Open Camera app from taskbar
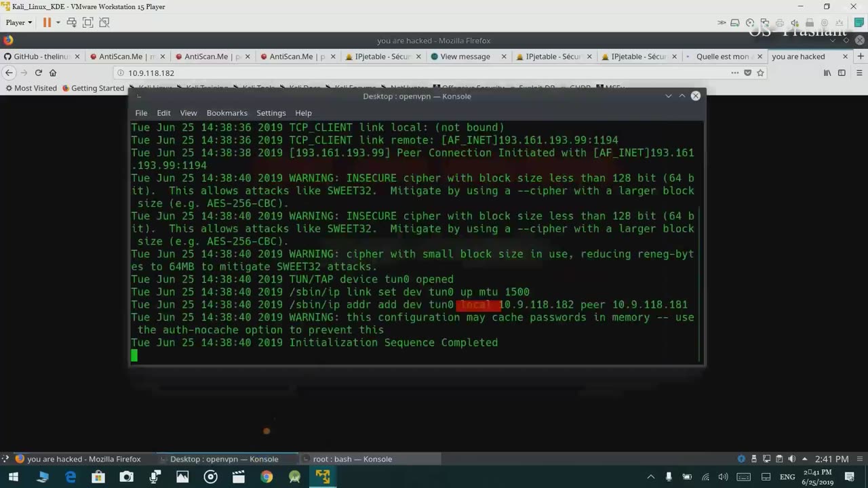The height and width of the screenshot is (488, 868). (127, 477)
